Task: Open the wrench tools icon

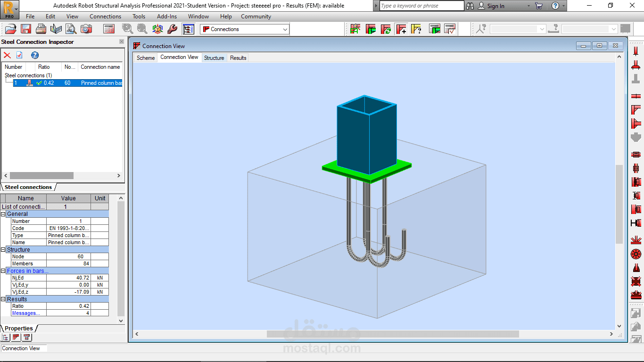Action: click(173, 29)
